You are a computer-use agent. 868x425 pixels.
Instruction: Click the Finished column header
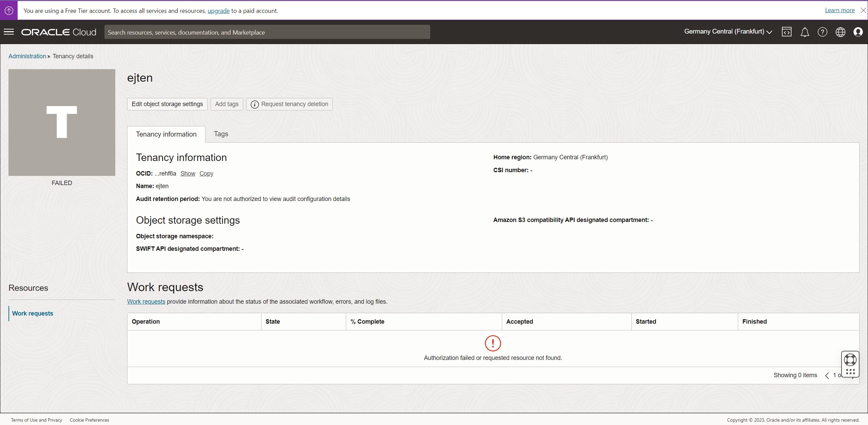click(x=798, y=322)
